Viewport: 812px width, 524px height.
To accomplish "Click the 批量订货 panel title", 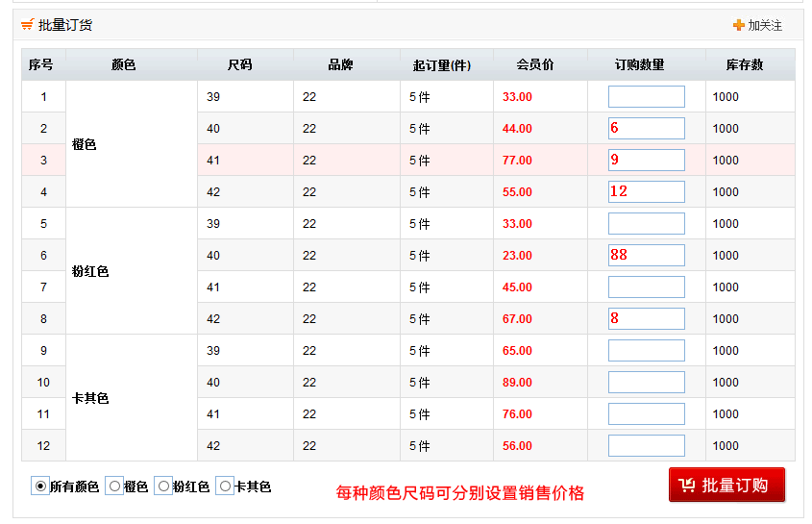I will pos(65,24).
